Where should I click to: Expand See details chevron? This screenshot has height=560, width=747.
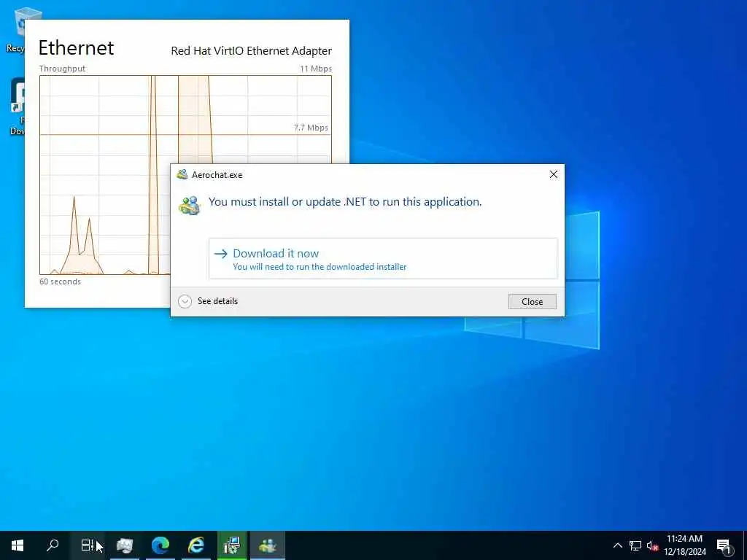click(185, 301)
